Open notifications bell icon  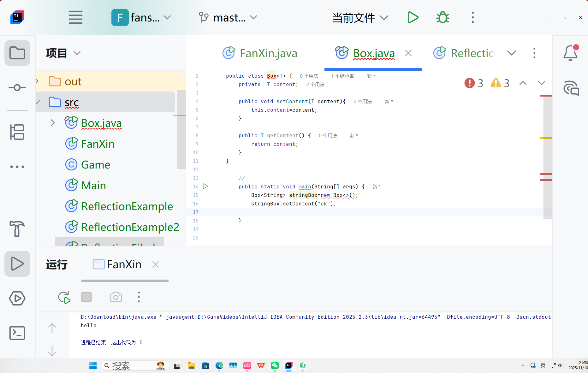571,53
